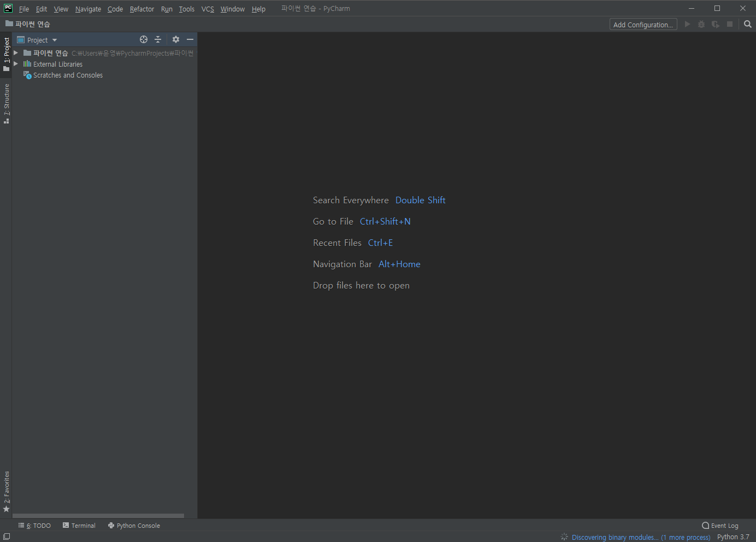Open Project panel settings gear
The width and height of the screenshot is (756, 542).
point(176,39)
